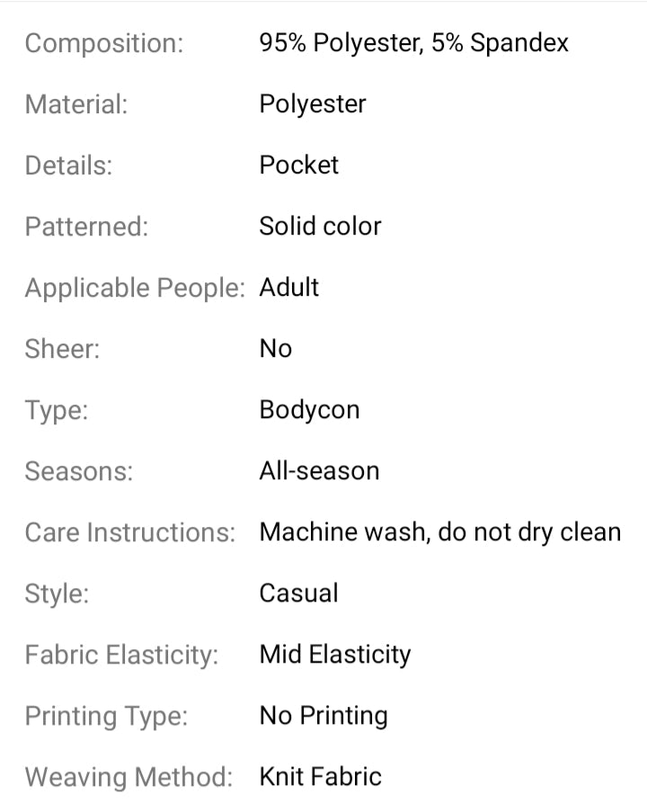Select the All-season value
This screenshot has height=812, width=647.
click(x=319, y=471)
